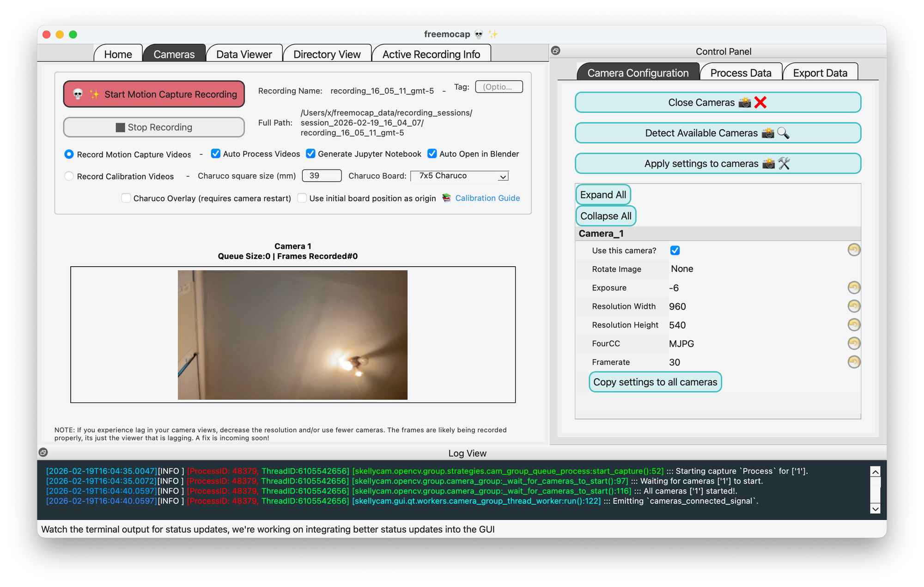Click the recording Tag input field

point(499,87)
